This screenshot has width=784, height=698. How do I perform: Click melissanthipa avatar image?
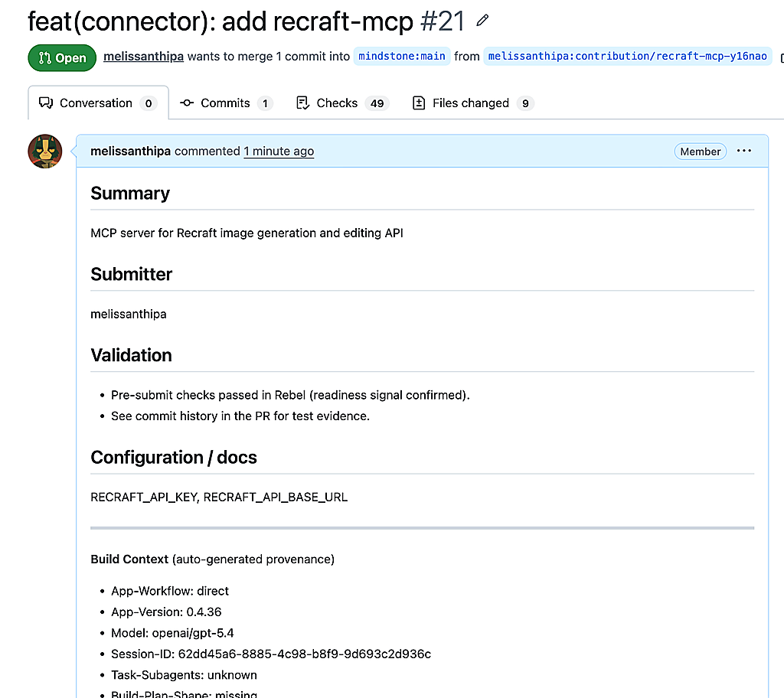tap(45, 152)
